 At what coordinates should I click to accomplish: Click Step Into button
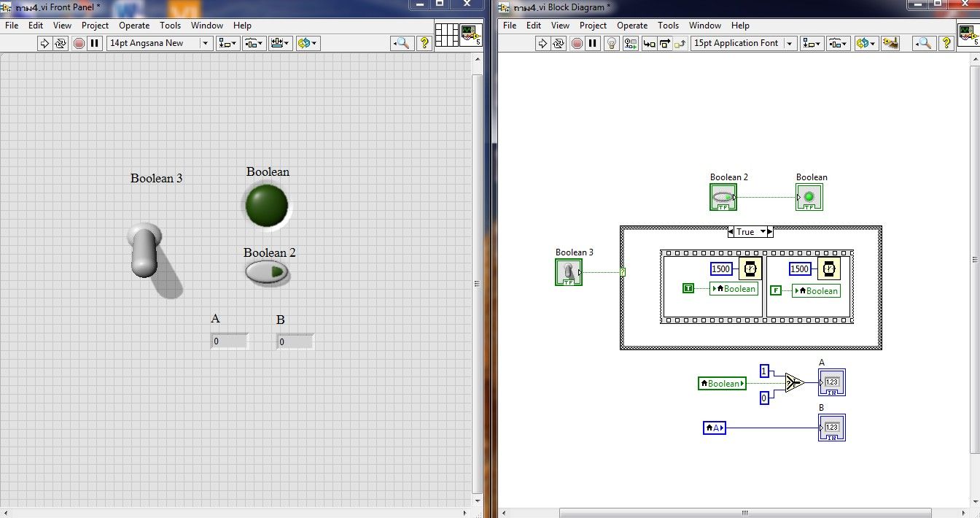[649, 43]
